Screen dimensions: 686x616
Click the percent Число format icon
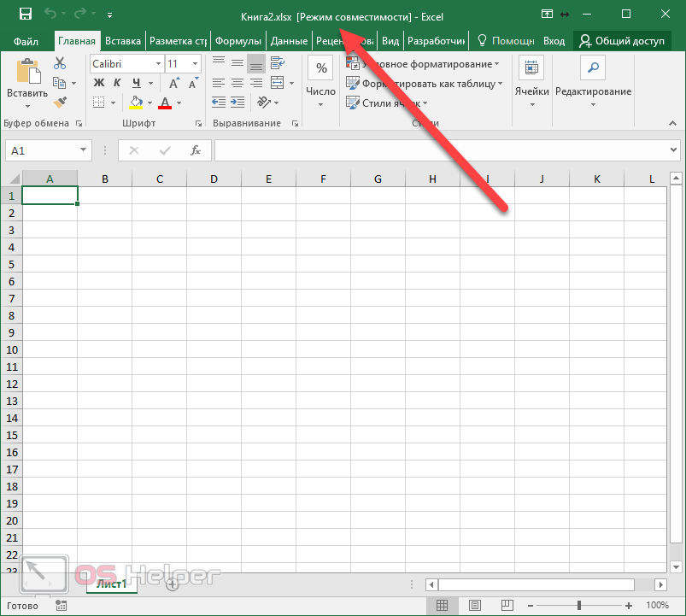point(320,69)
